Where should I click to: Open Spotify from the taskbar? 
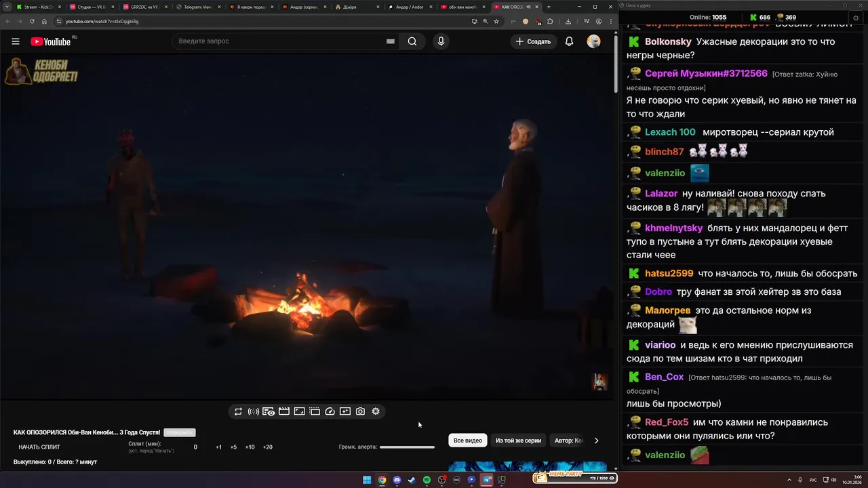pos(427,480)
